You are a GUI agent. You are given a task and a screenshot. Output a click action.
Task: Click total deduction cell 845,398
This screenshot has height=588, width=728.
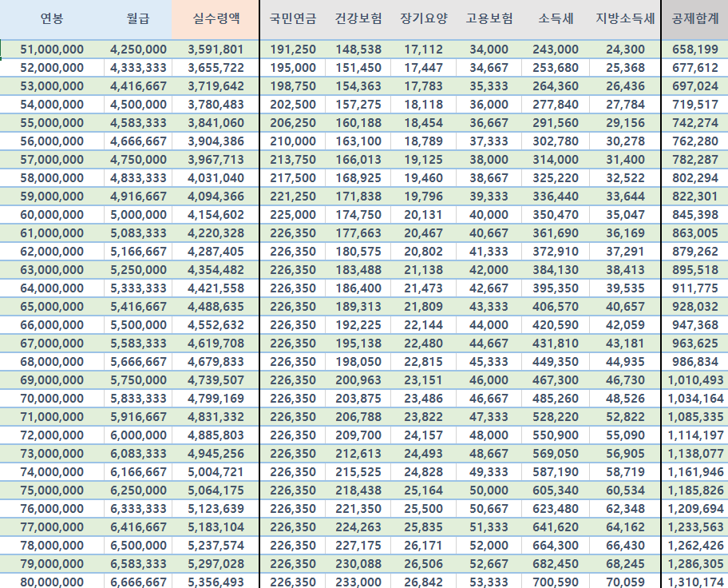point(695,215)
